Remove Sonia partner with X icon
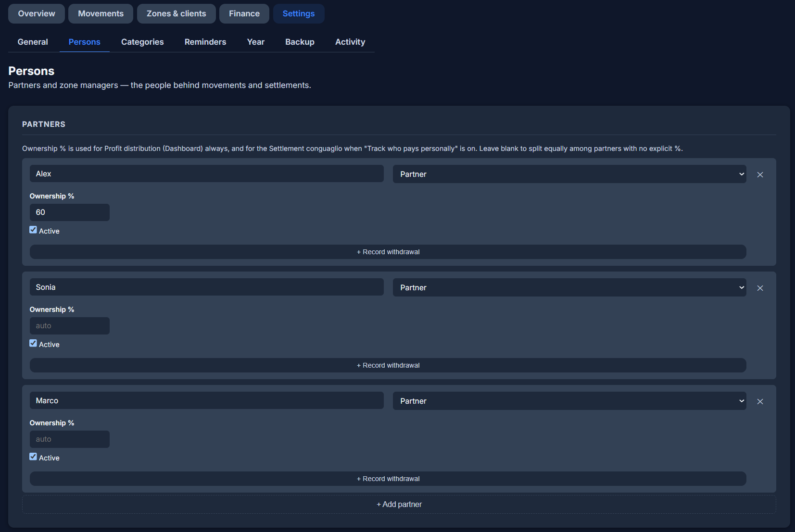Viewport: 795px width, 532px height. tap(760, 288)
